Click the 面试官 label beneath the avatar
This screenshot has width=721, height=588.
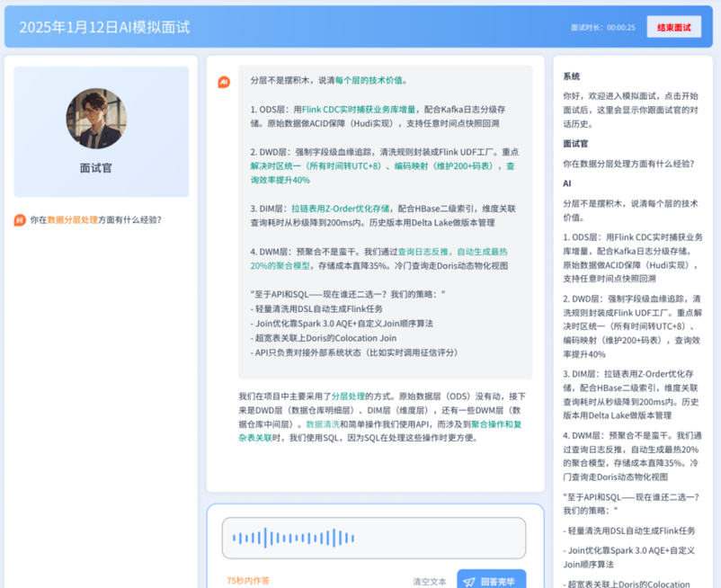(x=96, y=168)
